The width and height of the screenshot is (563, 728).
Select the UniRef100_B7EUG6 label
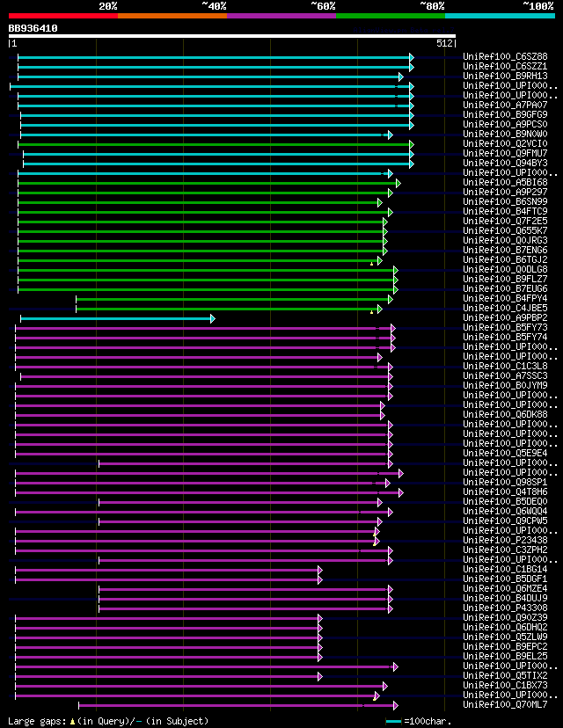click(x=505, y=288)
